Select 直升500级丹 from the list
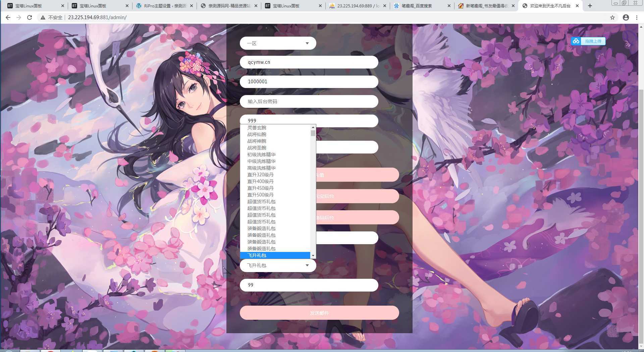 [260, 195]
